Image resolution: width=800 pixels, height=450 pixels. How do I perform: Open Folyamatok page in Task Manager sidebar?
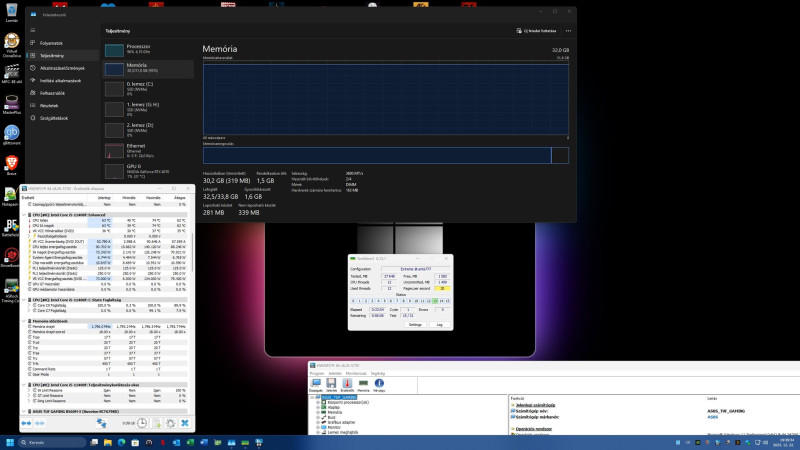pos(50,43)
